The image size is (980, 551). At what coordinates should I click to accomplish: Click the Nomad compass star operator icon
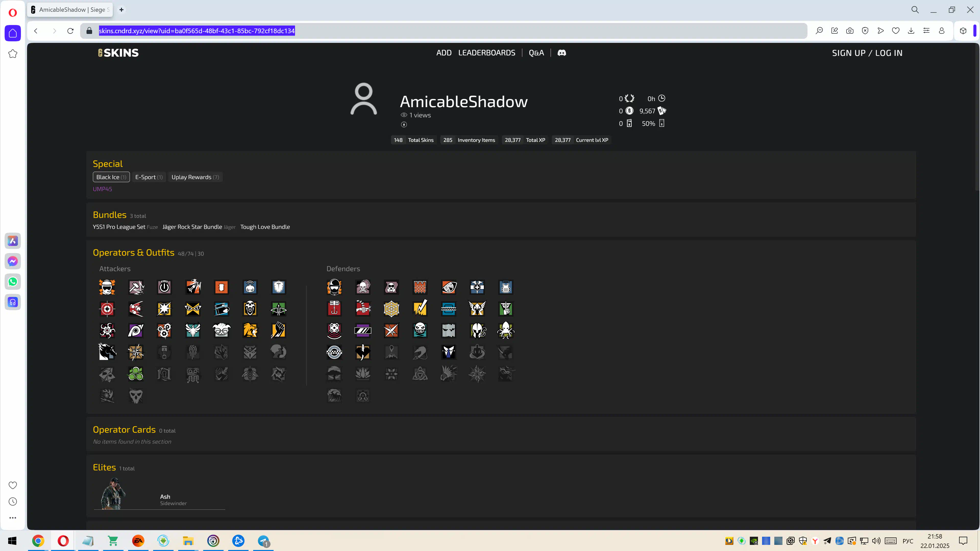pyautogui.click(x=136, y=352)
